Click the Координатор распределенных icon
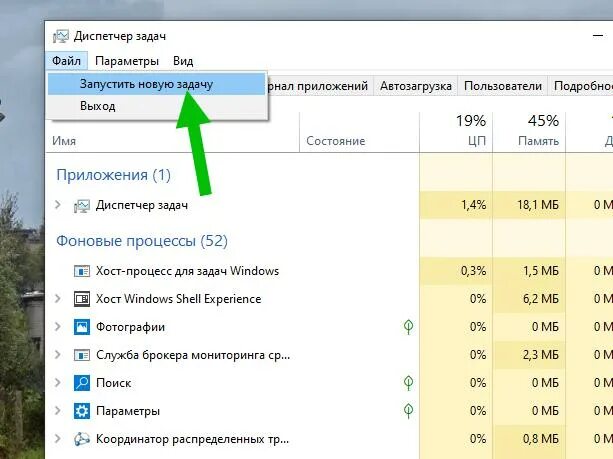Image resolution: width=613 pixels, height=459 pixels. pyautogui.click(x=82, y=439)
